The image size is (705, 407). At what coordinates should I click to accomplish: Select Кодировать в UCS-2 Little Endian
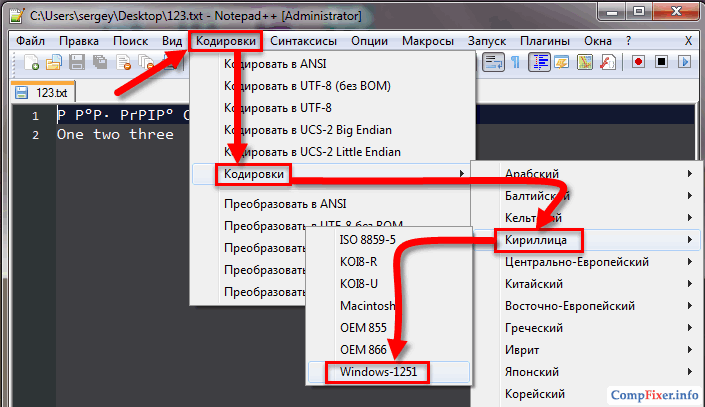click(333, 152)
